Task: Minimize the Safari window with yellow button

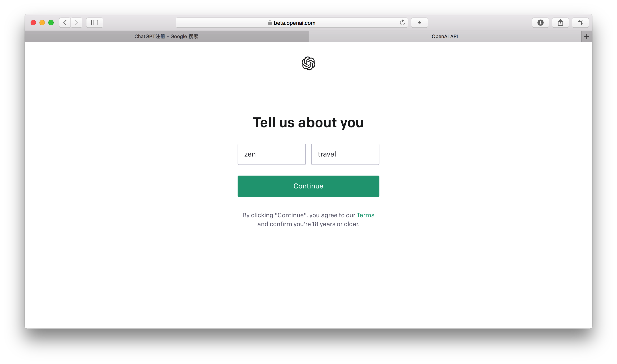Action: pos(42,23)
